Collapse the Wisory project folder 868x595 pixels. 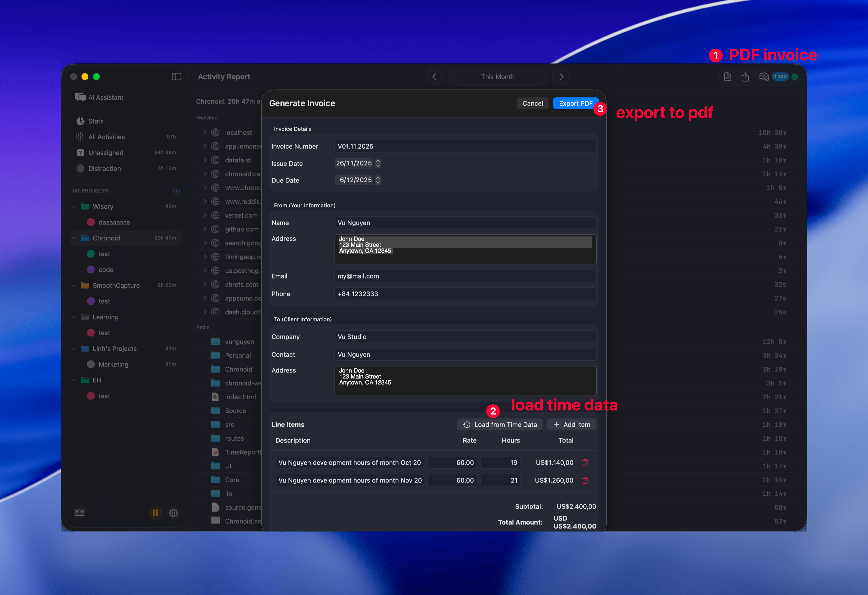tap(74, 206)
